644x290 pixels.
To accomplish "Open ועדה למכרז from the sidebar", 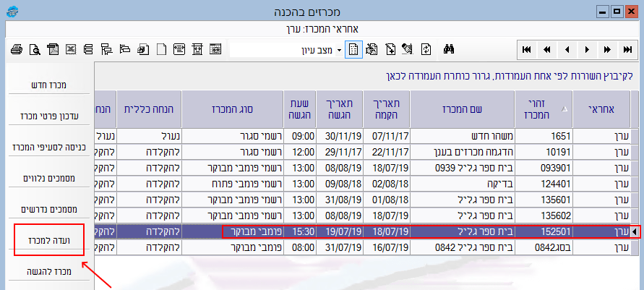I will [49, 240].
